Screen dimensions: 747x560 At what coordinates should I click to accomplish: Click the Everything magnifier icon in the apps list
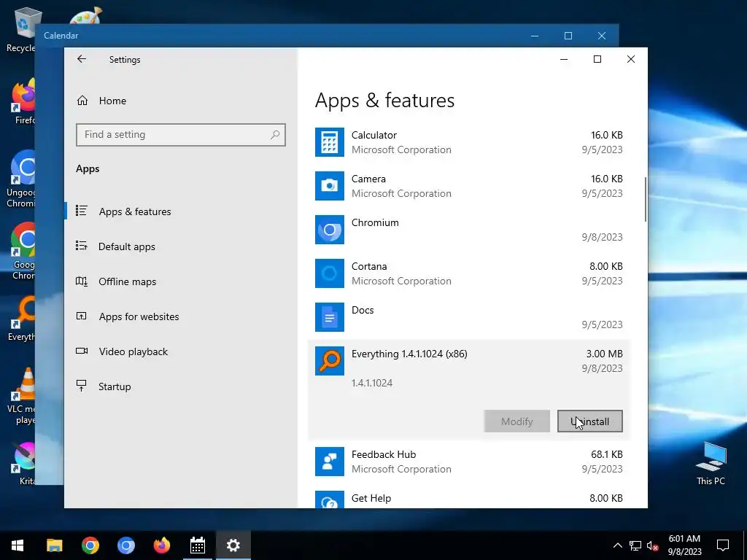[329, 361]
